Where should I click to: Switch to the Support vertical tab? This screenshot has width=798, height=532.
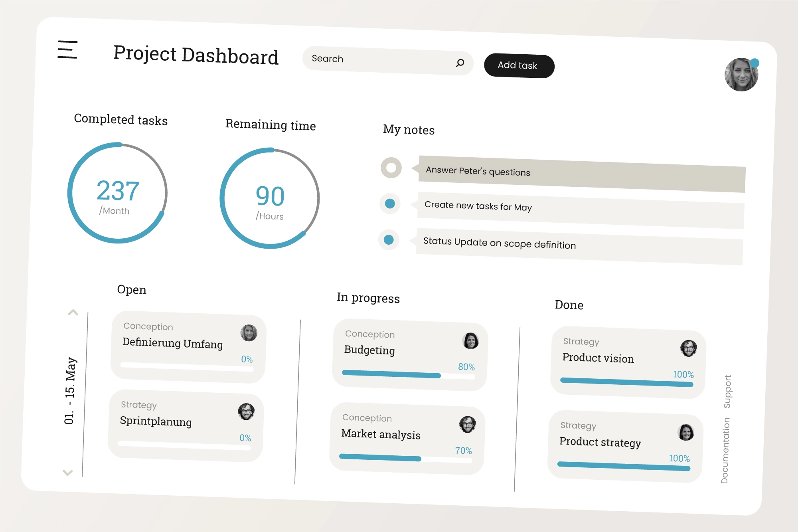pyautogui.click(x=727, y=391)
